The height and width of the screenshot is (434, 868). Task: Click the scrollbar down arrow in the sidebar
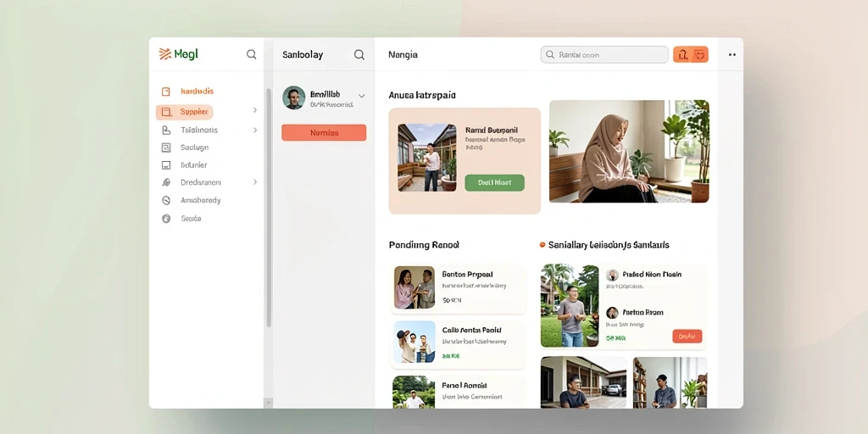pyautogui.click(x=269, y=403)
